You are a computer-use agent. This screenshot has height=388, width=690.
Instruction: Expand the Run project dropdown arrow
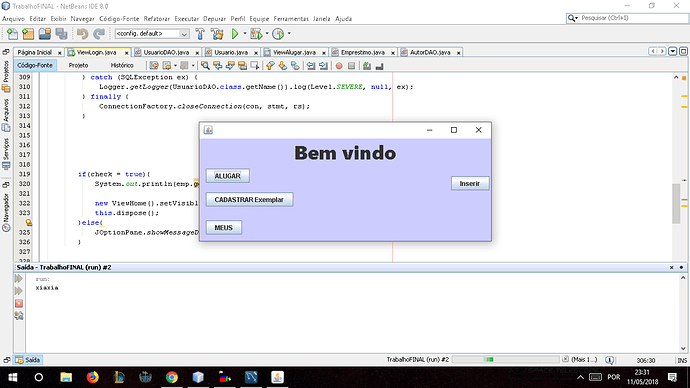[245, 33]
